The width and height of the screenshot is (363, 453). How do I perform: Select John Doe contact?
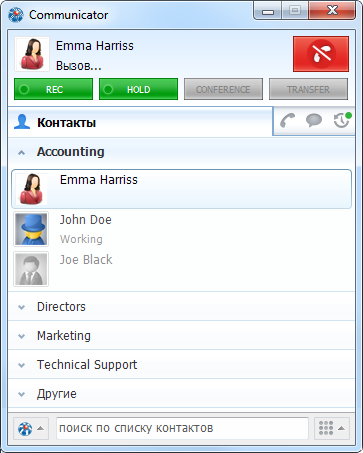click(181, 229)
